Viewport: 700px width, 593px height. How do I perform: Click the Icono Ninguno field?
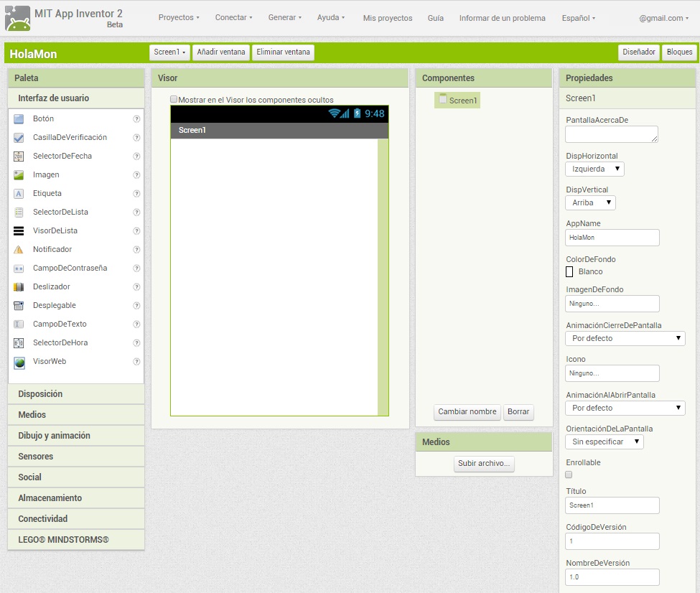612,373
